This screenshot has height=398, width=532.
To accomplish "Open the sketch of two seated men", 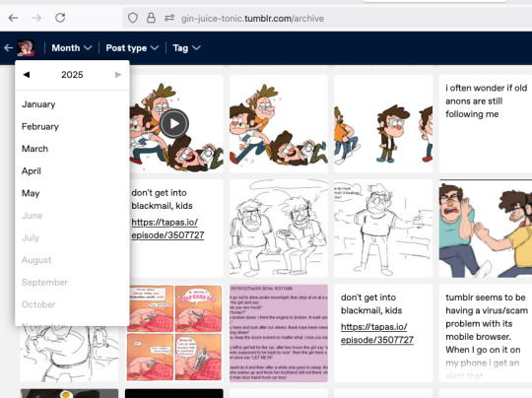I will pos(279,229).
